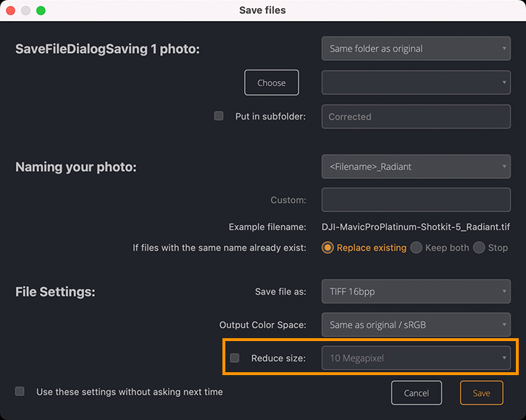Image resolution: width=526 pixels, height=420 pixels.
Task: Open the Output Color Space dropdown
Action: pos(416,324)
